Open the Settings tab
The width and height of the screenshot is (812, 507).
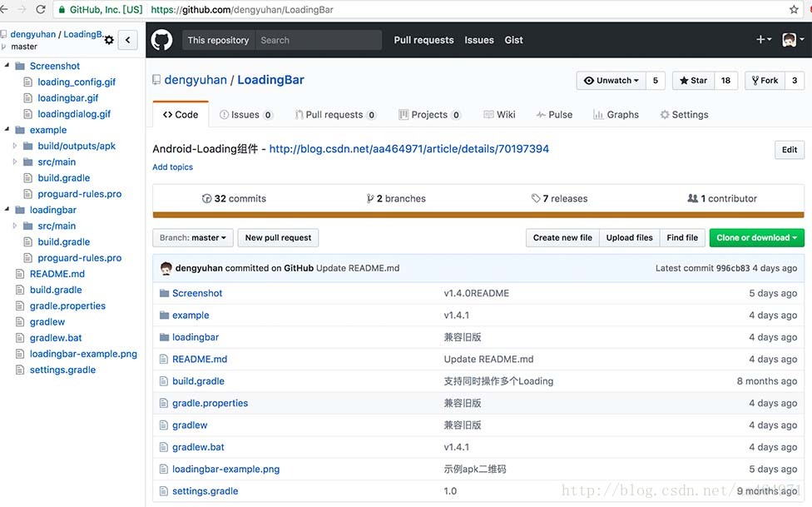[x=684, y=115]
